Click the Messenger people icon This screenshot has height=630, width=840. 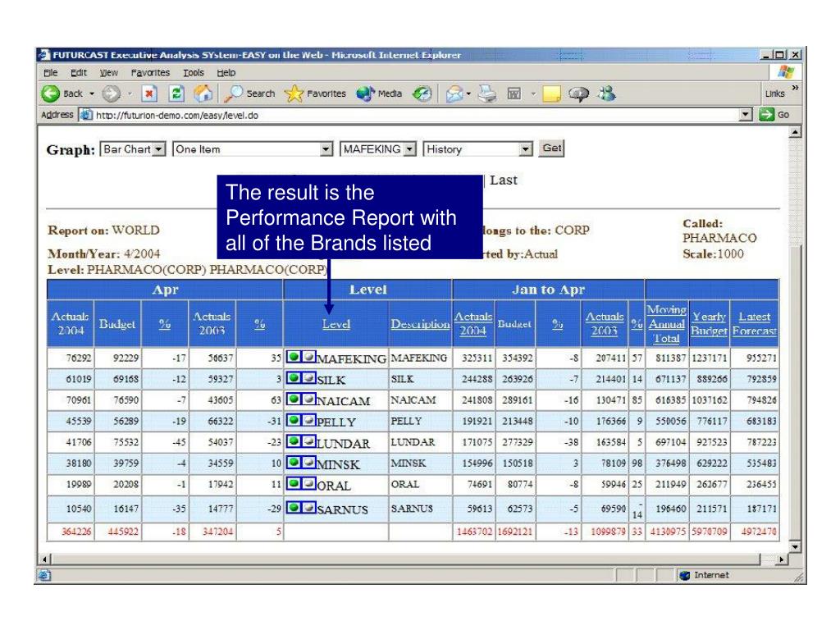click(606, 94)
